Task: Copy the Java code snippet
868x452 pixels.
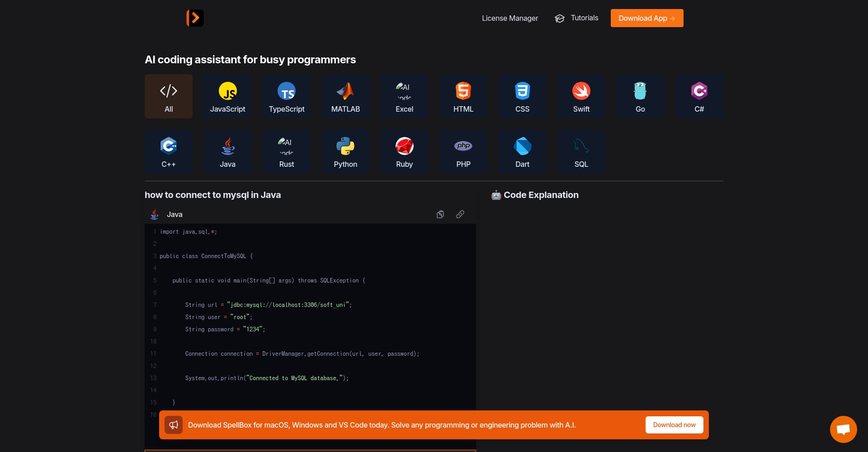Action: point(440,214)
